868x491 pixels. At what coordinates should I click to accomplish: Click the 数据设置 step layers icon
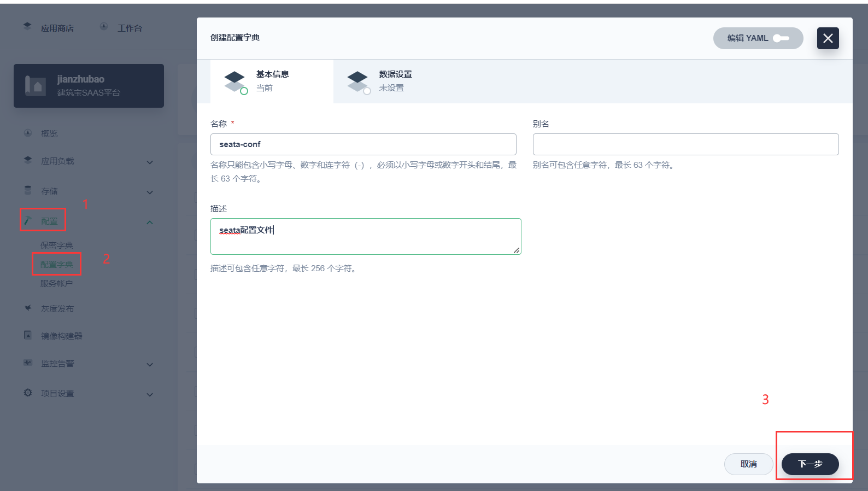point(358,81)
